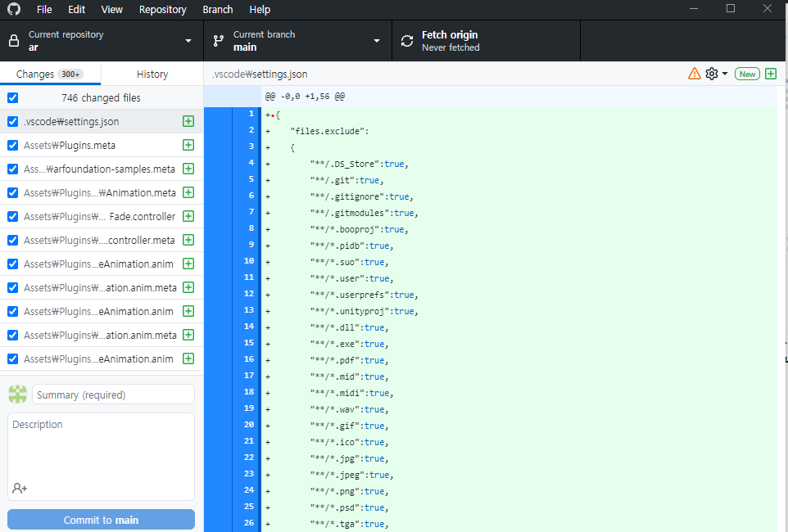
Task: Click the commit author avatar
Action: point(17,394)
